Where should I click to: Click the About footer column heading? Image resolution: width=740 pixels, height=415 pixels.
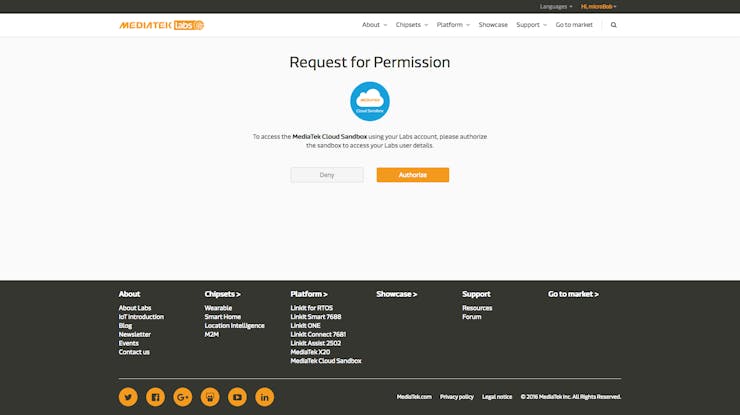[129, 294]
